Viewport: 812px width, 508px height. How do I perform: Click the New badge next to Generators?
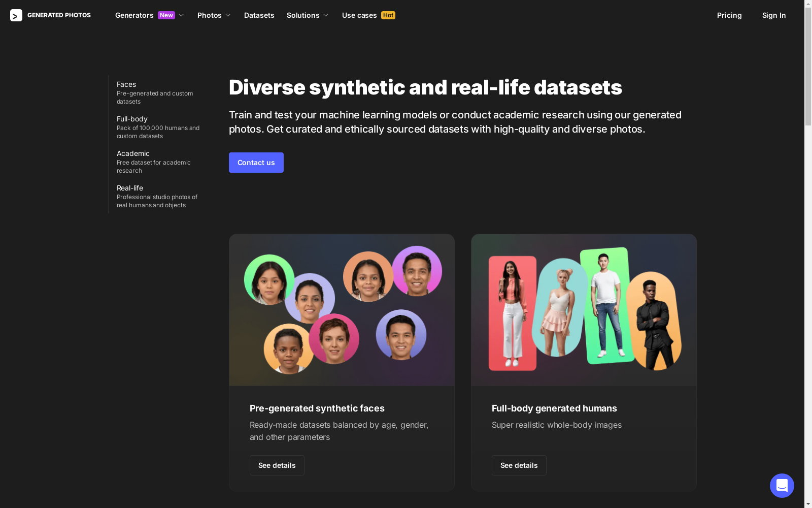(166, 15)
